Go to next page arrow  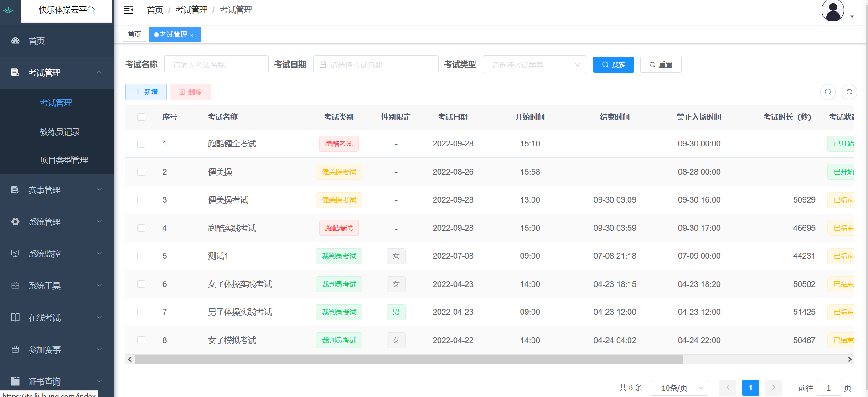pyautogui.click(x=774, y=387)
